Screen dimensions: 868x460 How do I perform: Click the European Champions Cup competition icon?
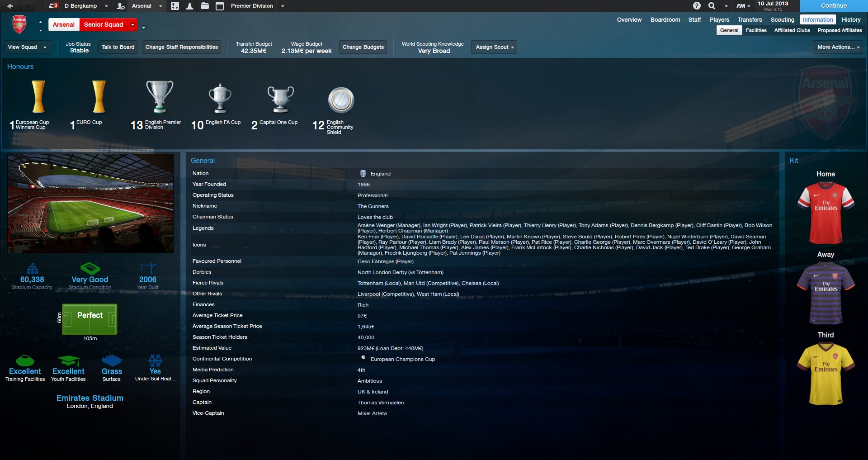coord(363,358)
